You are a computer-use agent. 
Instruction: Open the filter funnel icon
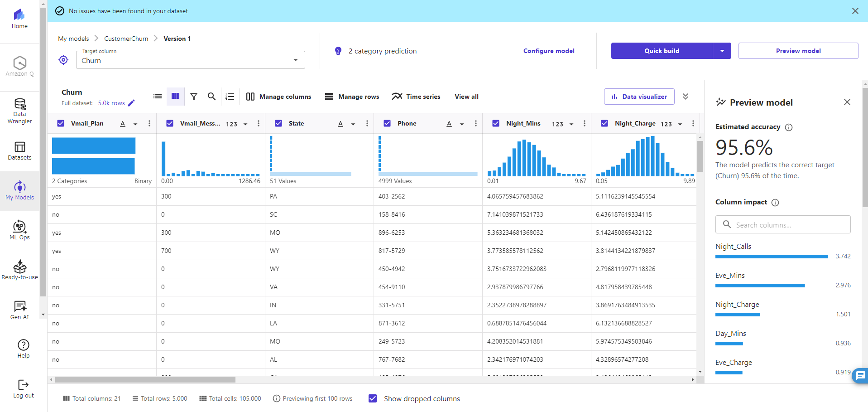pos(194,96)
